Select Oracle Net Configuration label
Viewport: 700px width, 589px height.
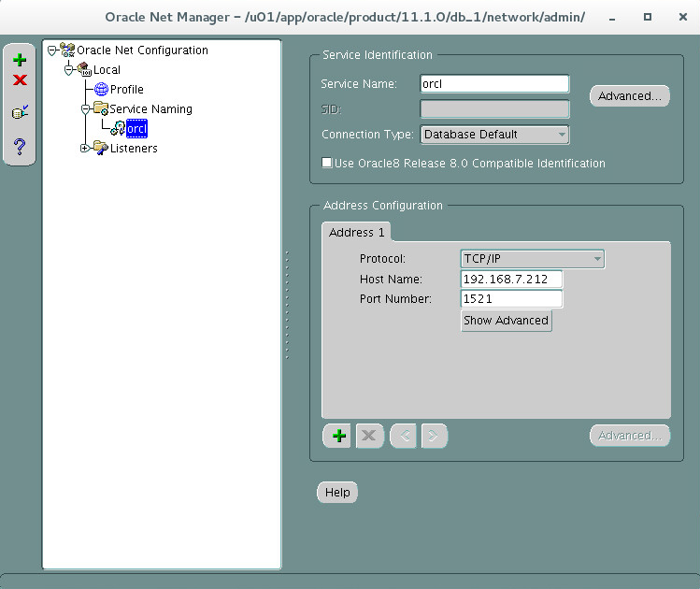pos(142,50)
